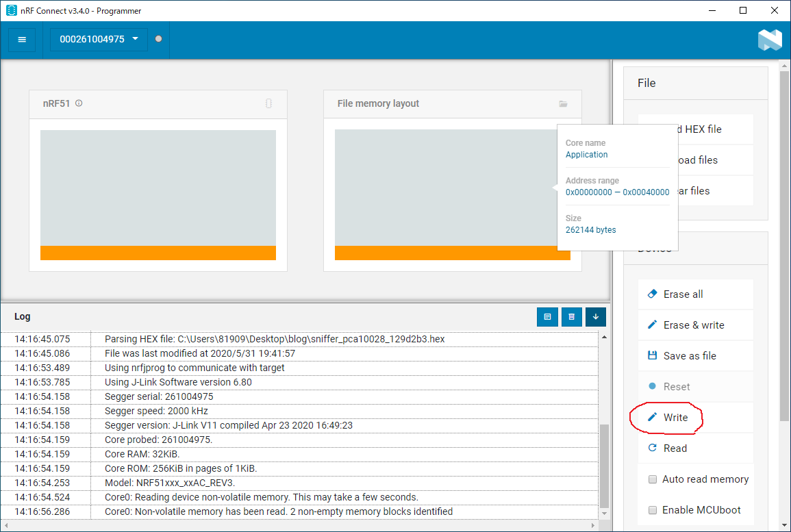
Task: Select the nRF51 orange memory block
Action: (x=158, y=253)
